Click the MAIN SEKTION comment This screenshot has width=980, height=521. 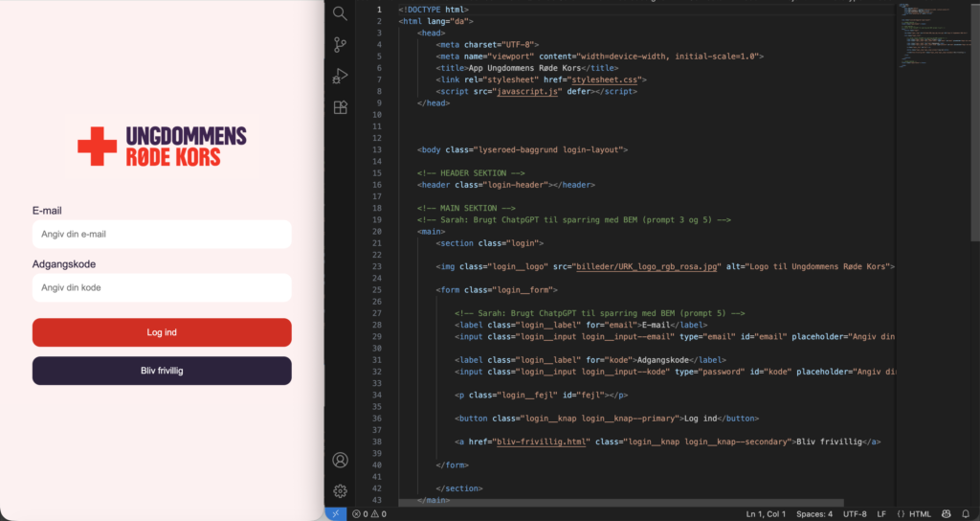pos(466,208)
